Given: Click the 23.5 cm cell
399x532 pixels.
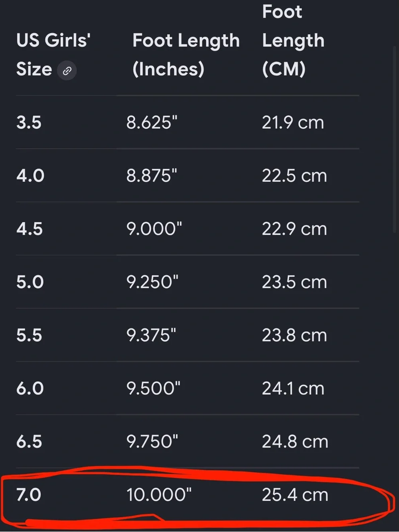Looking at the screenshot, I should coord(294,282).
